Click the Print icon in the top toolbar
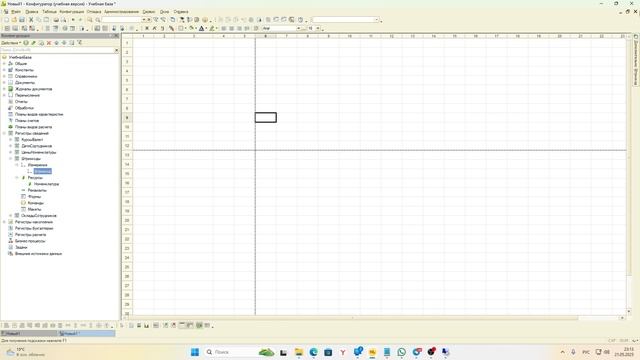The image size is (640, 360). 56,20
